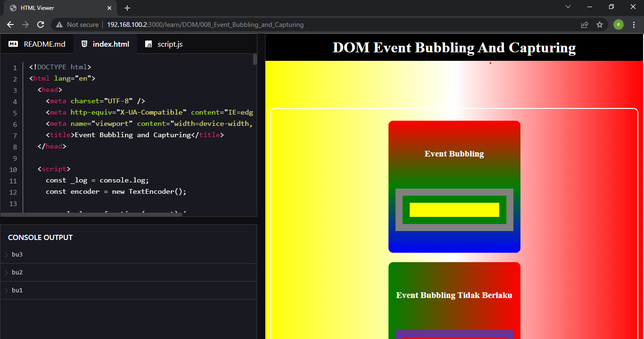Image resolution: width=644 pixels, height=339 pixels.
Task: Click DOM Event Bubbling And Capturing title
Action: [454, 48]
